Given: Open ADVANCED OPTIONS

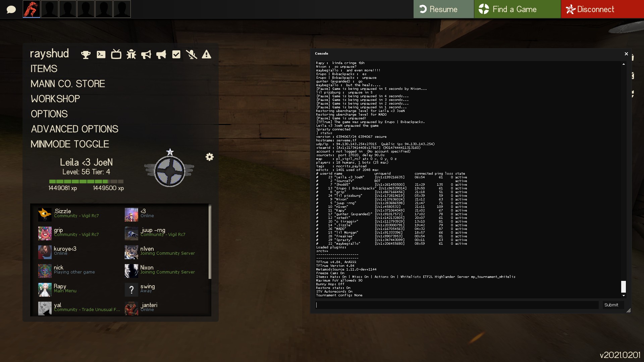Looking at the screenshot, I should (74, 129).
